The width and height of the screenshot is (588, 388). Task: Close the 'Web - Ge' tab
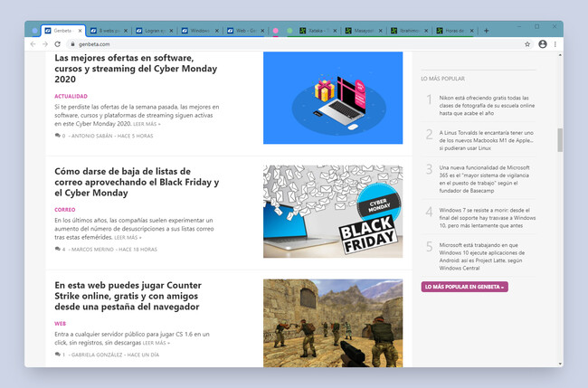[262, 31]
